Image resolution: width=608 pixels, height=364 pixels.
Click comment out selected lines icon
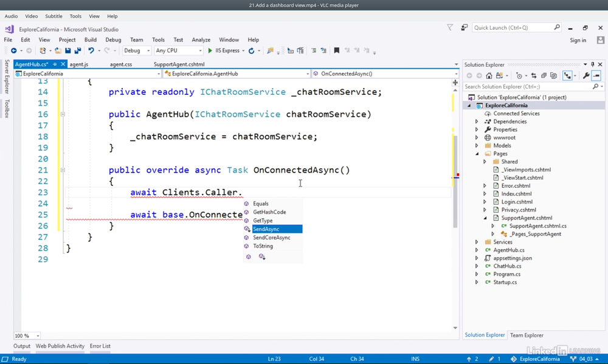(x=314, y=50)
